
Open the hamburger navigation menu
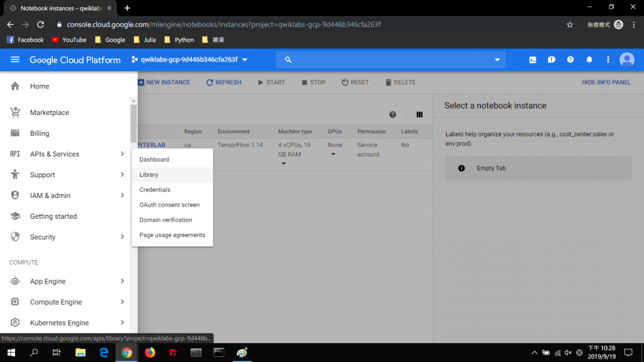pos(15,60)
